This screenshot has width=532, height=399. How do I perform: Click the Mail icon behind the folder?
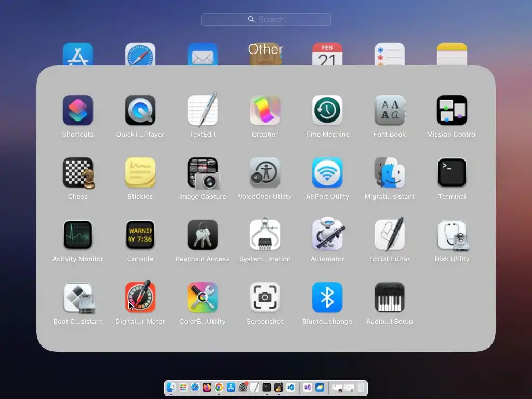203,54
